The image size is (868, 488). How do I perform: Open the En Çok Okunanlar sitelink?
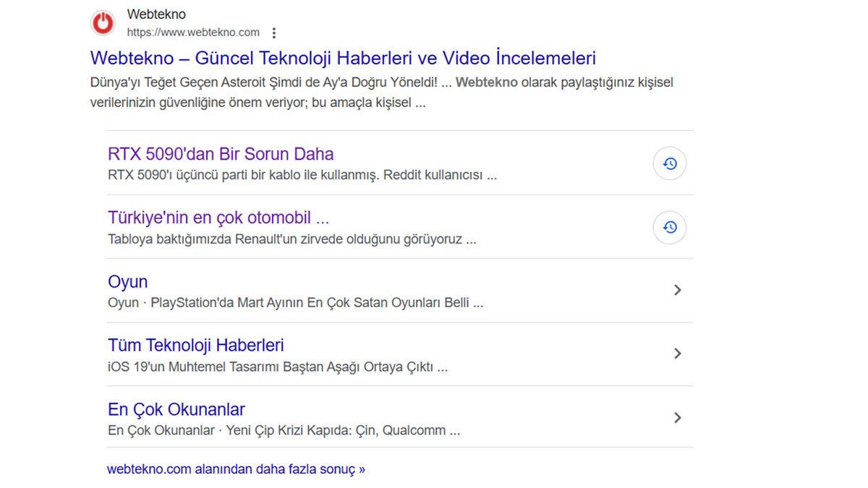(x=176, y=409)
